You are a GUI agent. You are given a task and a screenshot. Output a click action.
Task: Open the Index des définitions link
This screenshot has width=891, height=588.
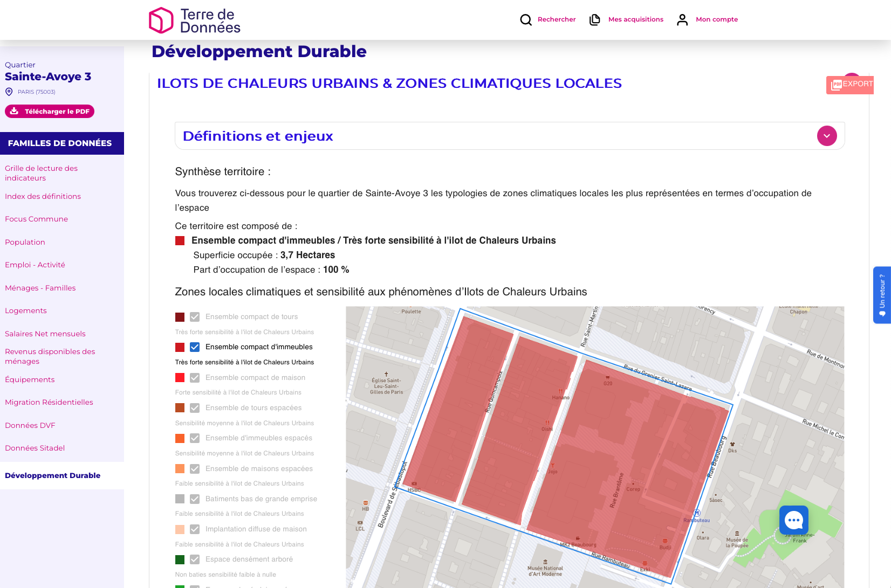pos(43,197)
